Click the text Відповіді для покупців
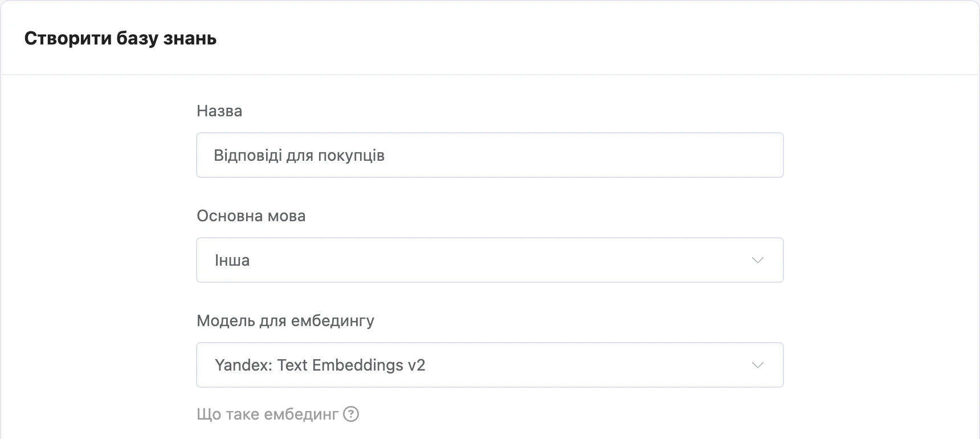The height and width of the screenshot is (439, 980). [x=299, y=156]
